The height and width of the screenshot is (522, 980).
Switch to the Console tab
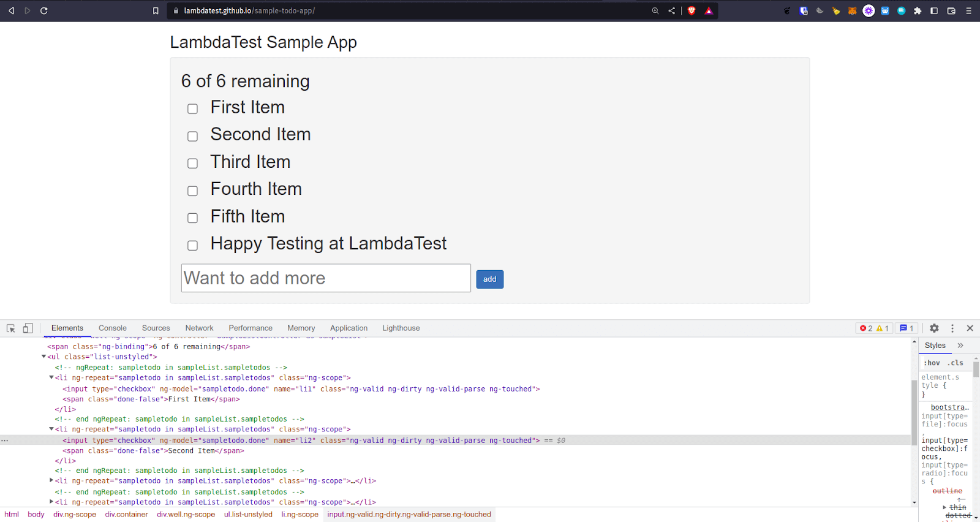(113, 328)
